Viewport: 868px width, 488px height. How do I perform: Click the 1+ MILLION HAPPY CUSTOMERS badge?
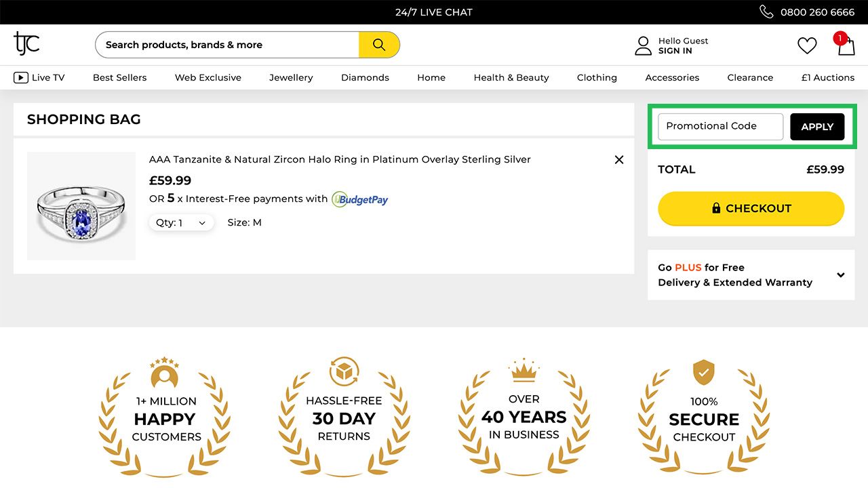tap(165, 417)
